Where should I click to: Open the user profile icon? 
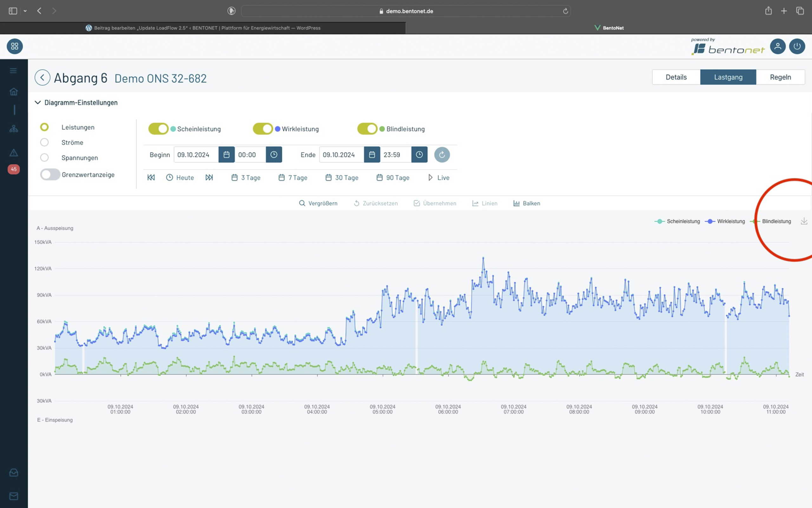[x=778, y=46]
